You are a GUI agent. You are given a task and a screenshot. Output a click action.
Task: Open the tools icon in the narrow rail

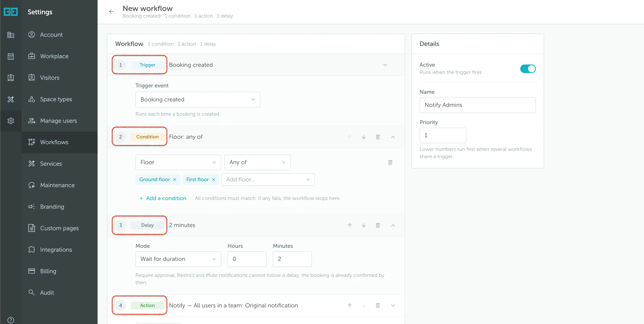tap(11, 99)
